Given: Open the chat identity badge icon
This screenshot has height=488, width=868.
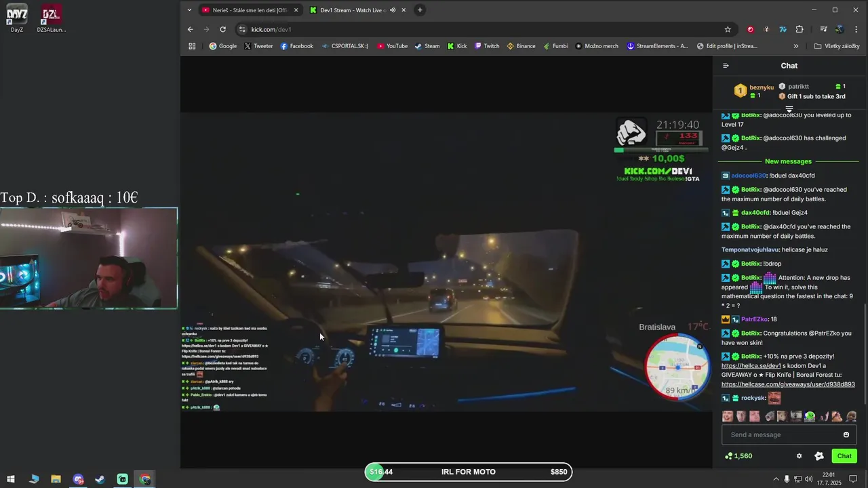Looking at the screenshot, I should 819,456.
